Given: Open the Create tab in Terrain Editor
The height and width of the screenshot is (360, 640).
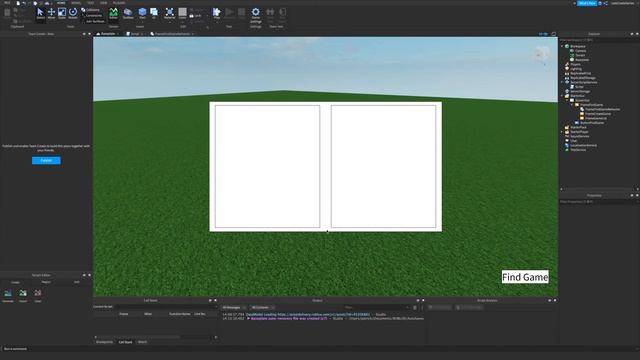Looking at the screenshot, I should (x=16, y=282).
